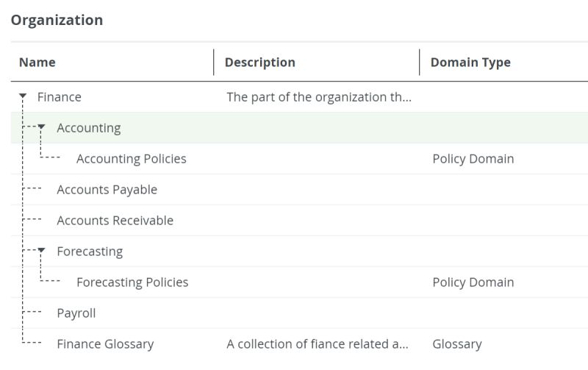This screenshot has height=370, width=588.
Task: Select the Forecasting community
Action: coord(90,252)
